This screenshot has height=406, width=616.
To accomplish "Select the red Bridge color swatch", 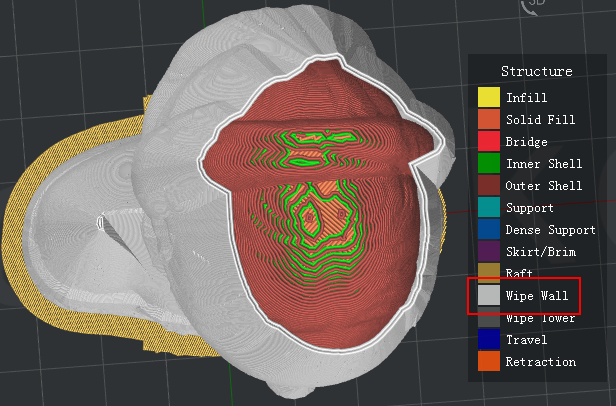I will (488, 142).
